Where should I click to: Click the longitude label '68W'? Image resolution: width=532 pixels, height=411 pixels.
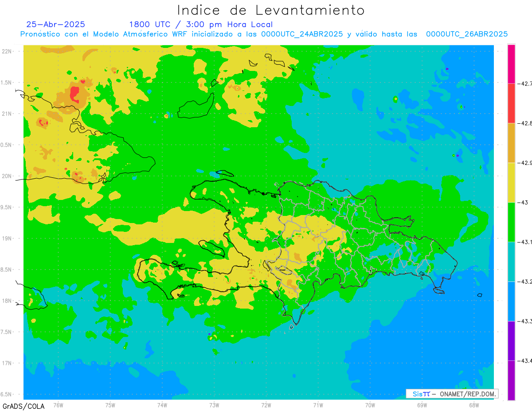474,405
